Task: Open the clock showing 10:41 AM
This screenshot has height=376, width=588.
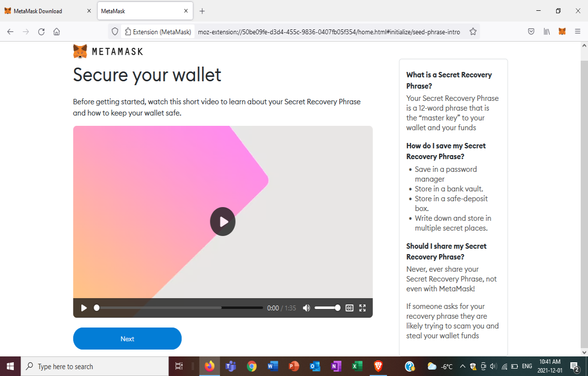Action: point(549,366)
